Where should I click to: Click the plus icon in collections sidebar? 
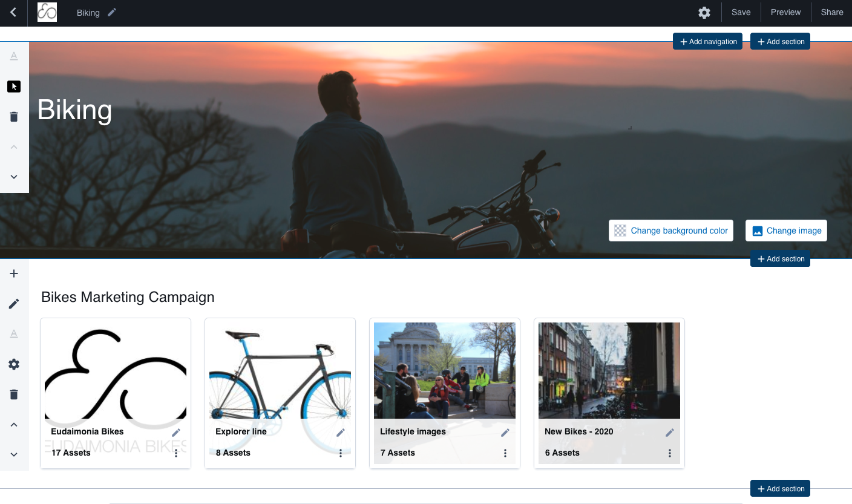[x=14, y=273]
